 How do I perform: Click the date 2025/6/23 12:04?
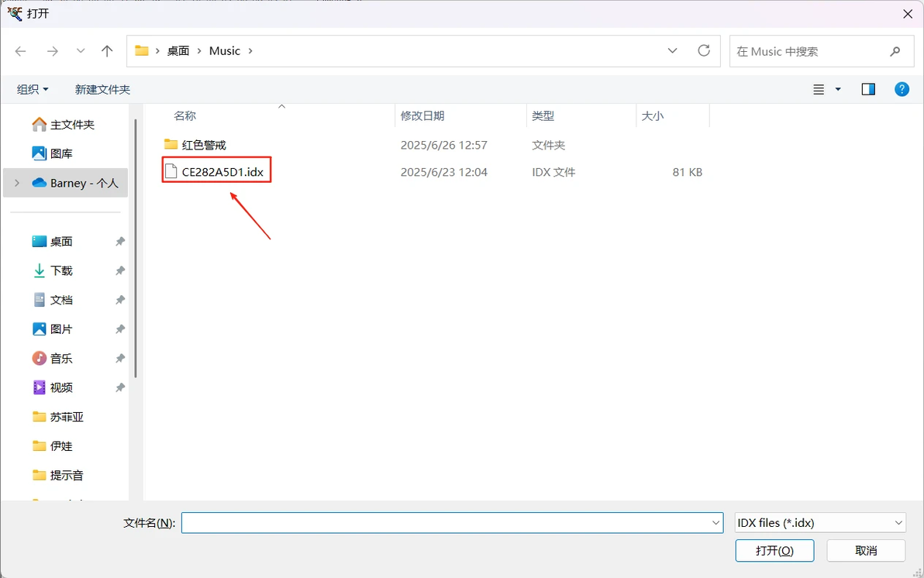pyautogui.click(x=443, y=172)
